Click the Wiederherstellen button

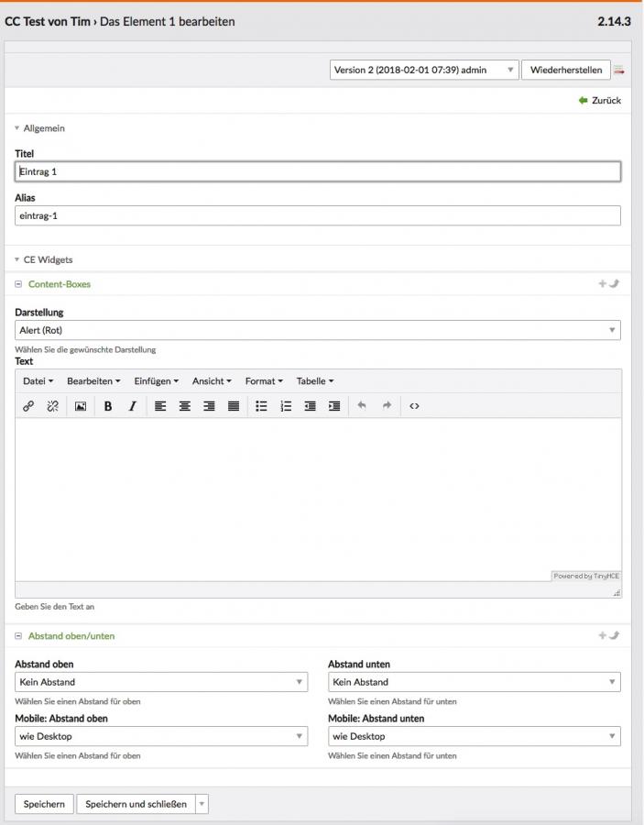(x=566, y=70)
